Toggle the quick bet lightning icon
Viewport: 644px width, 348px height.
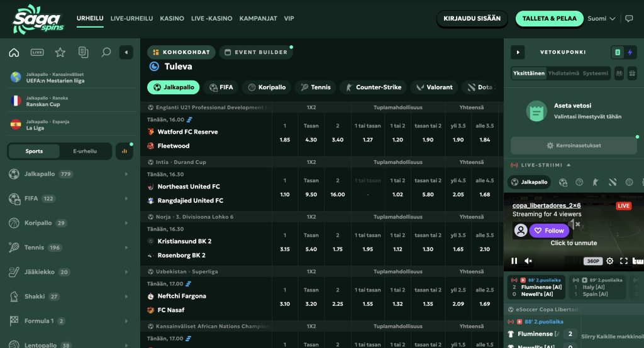[630, 52]
